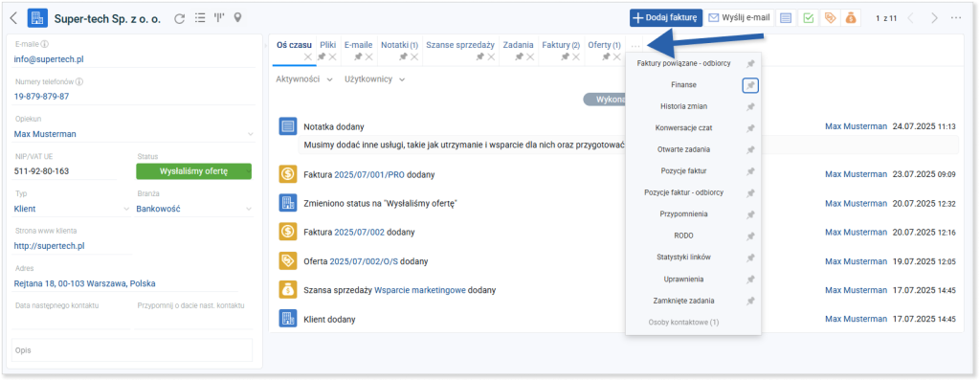
Task: Open email link info@supertech.pl
Action: point(49,59)
